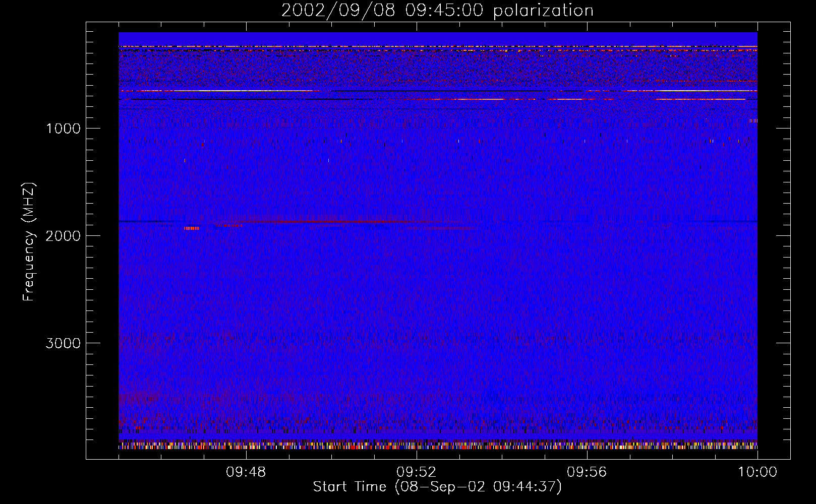
Task: Click the bright white-yellow line left of 09:48
Action: pos(212,91)
